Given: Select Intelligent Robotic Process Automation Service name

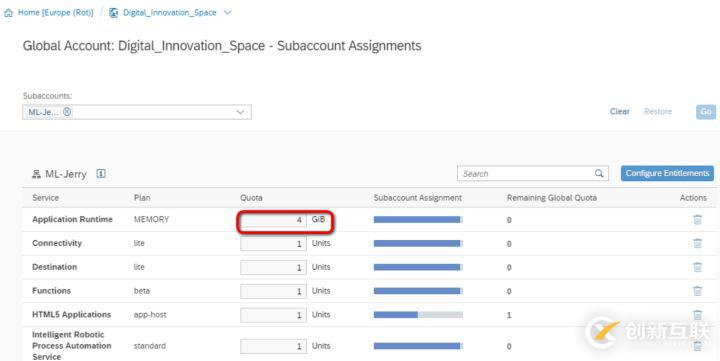Looking at the screenshot, I should click(72, 346).
